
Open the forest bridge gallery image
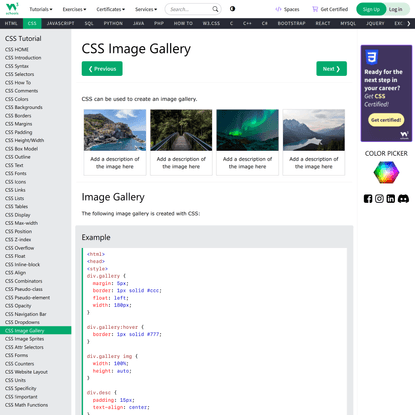pyautogui.click(x=181, y=130)
